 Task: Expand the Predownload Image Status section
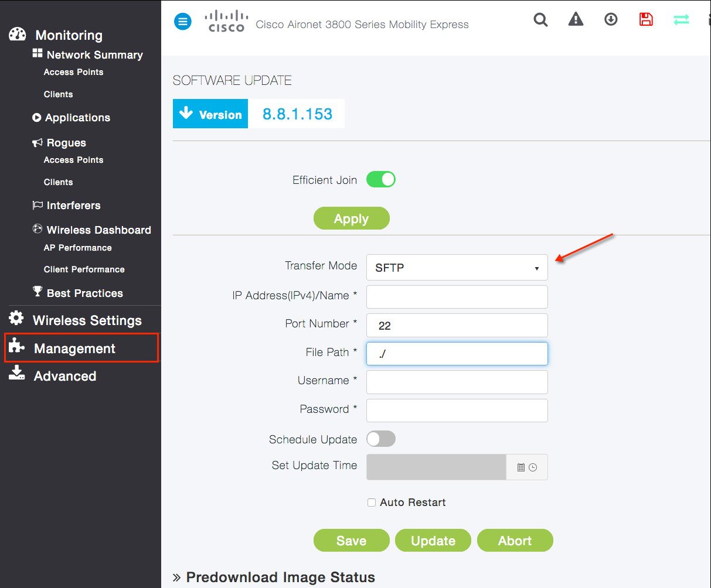[x=274, y=577]
